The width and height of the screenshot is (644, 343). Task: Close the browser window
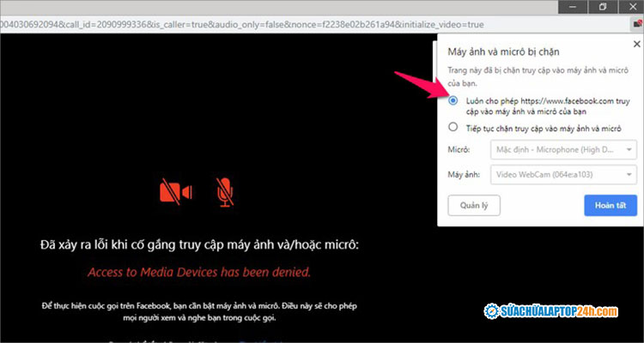point(632,7)
